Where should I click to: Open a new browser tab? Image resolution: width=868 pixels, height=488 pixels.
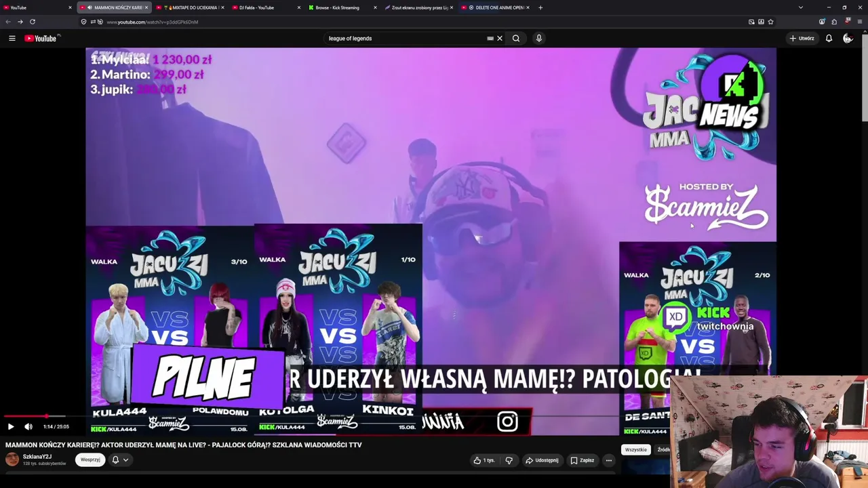pyautogui.click(x=540, y=7)
